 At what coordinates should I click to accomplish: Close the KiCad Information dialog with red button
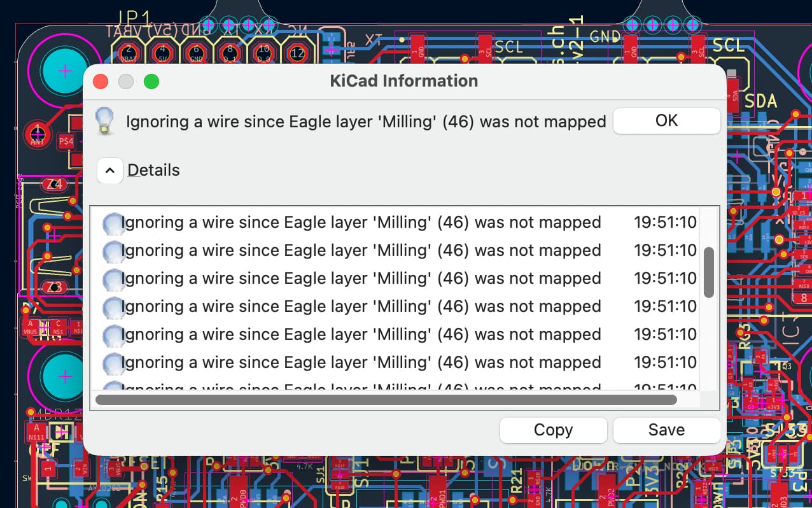tap(101, 81)
